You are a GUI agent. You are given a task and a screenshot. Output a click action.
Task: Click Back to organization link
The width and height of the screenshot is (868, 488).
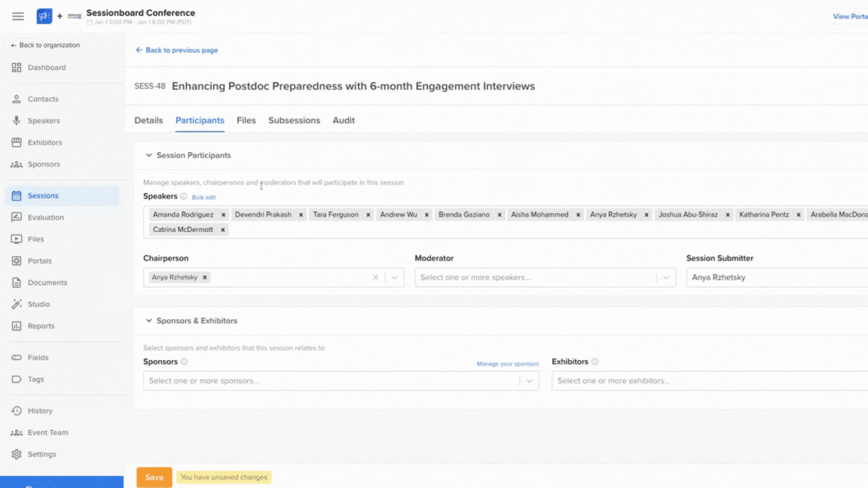point(45,45)
